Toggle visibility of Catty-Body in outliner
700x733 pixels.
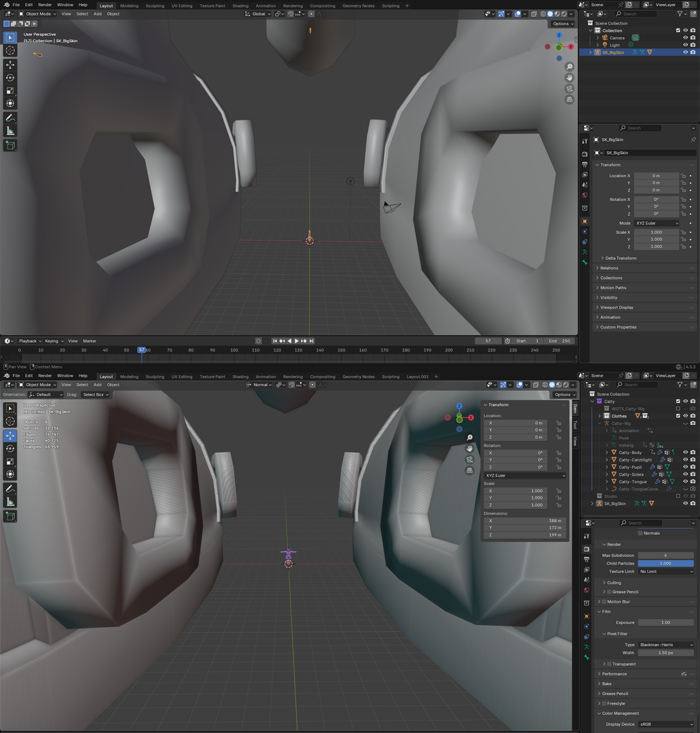tap(686, 453)
